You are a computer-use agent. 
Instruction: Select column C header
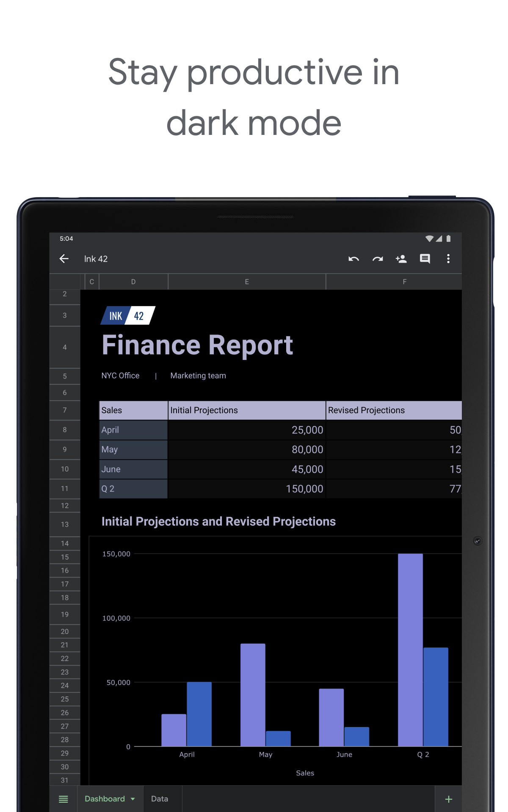(x=92, y=282)
